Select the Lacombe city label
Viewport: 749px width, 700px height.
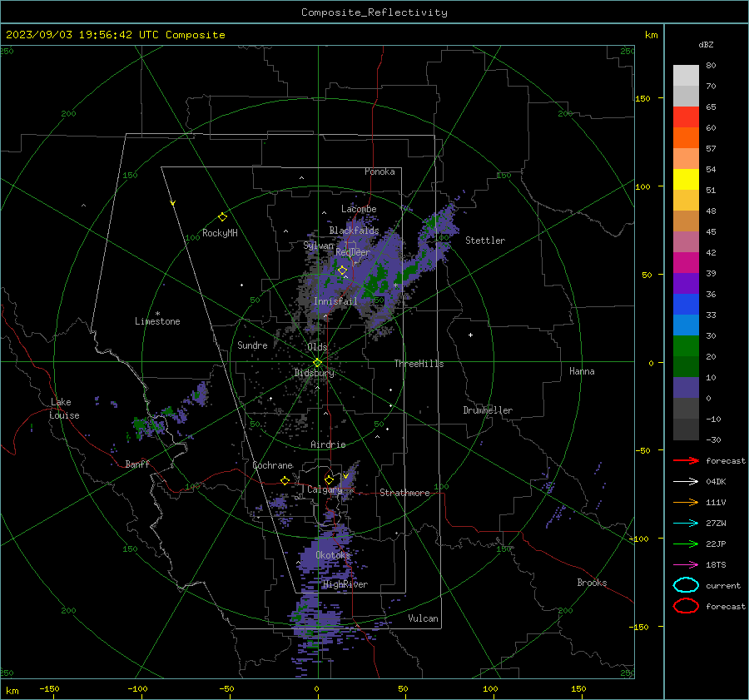tap(359, 209)
